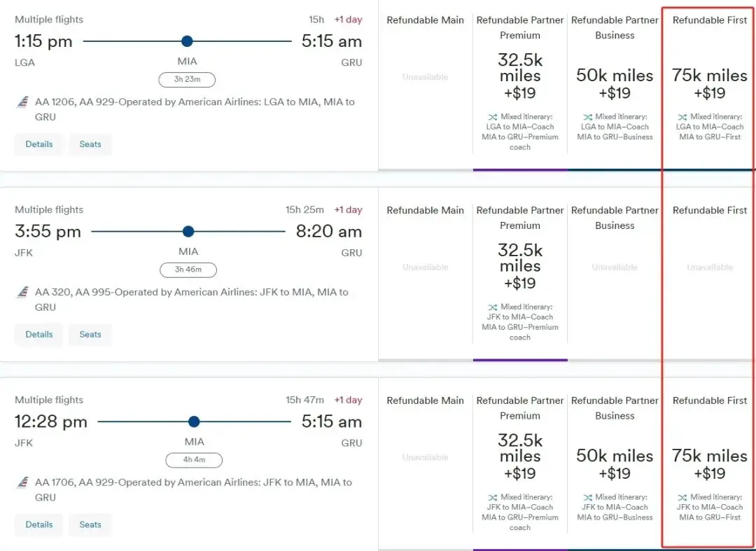Select 32.5k miles Premium fare on 3:55 pm flight
This screenshot has height=551, width=756.
[x=520, y=266]
